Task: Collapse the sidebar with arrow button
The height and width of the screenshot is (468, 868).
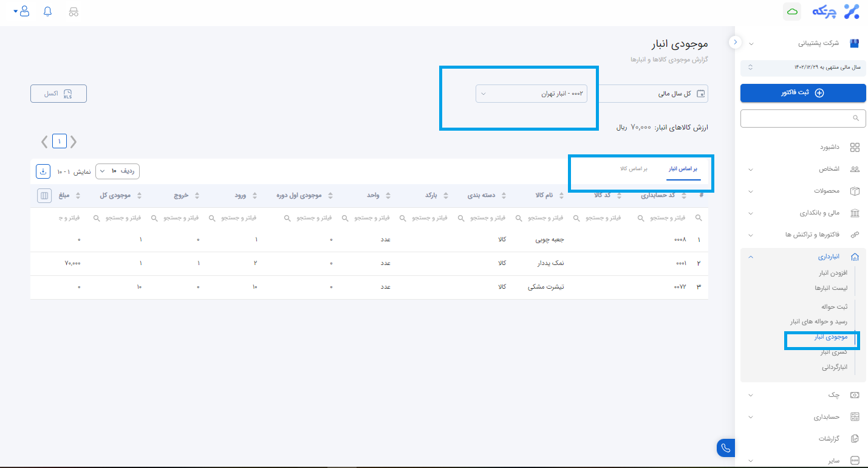Action: 735,43
